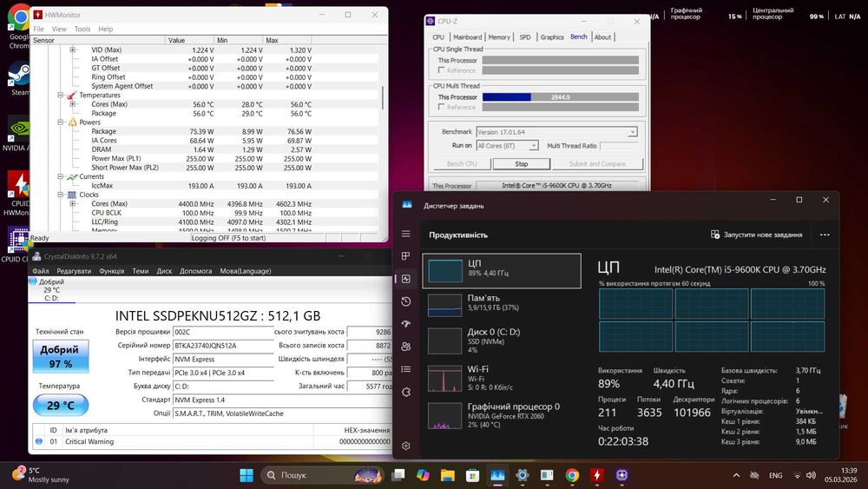868x489 pixels.
Task: Collapse Clocks node in HWMonitor
Action: click(x=61, y=195)
